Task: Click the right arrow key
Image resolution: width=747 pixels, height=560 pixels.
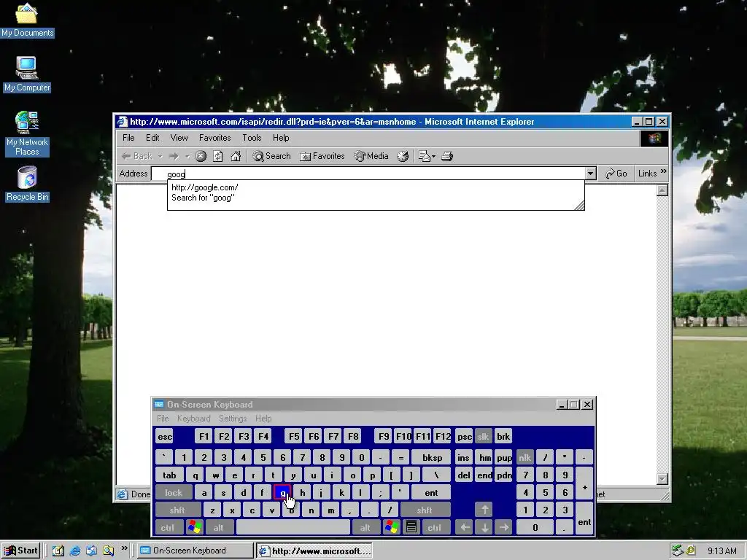Action: tap(504, 528)
